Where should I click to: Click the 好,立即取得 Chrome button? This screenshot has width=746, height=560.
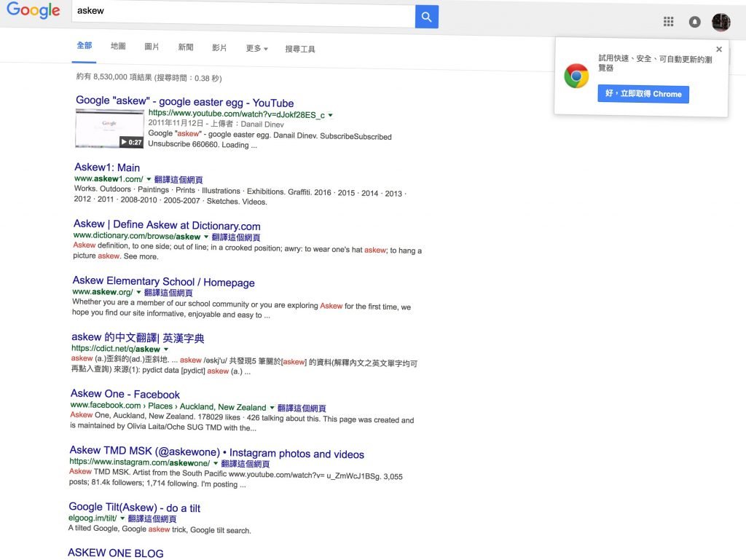(643, 94)
